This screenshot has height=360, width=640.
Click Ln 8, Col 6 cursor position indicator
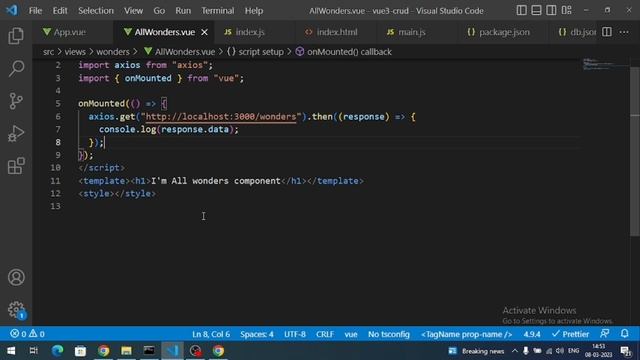pos(211,334)
